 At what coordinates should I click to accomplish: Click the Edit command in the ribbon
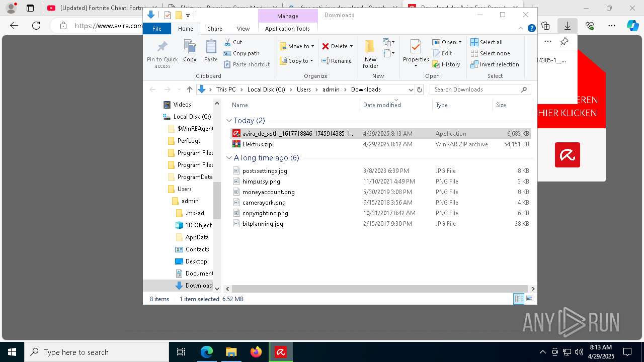[442, 53]
